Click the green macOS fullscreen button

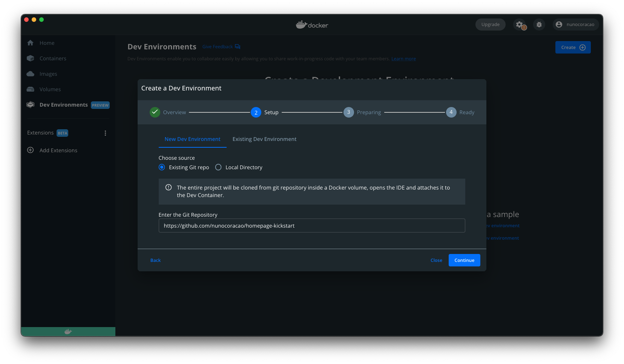coord(41,20)
